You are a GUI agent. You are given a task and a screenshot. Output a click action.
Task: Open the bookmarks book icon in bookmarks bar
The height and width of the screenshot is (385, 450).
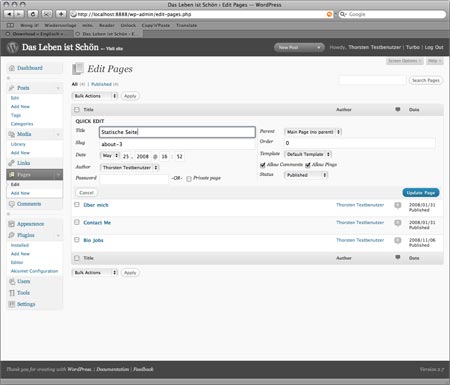[x=11, y=25]
